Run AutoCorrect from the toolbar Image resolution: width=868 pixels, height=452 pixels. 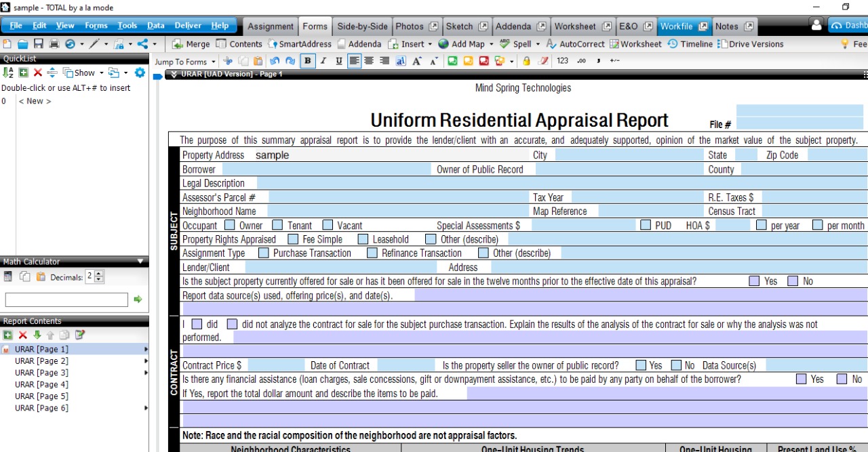(x=575, y=44)
